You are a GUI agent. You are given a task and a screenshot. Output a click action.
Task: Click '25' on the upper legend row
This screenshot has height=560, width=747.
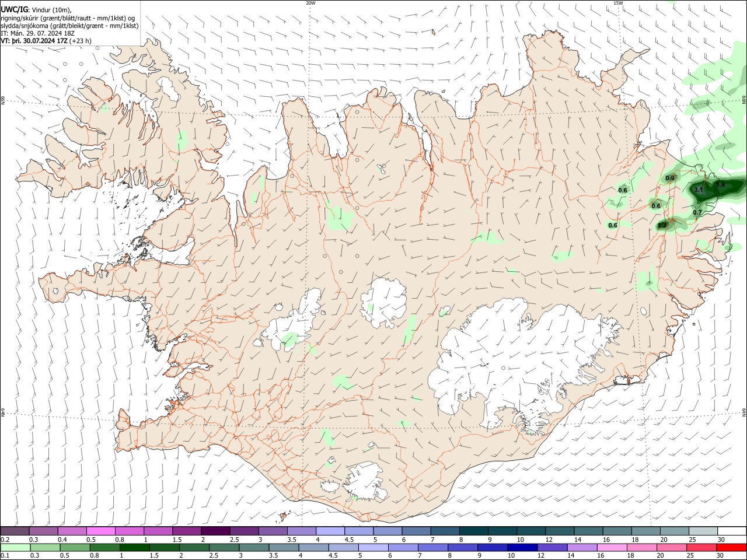pos(692,540)
